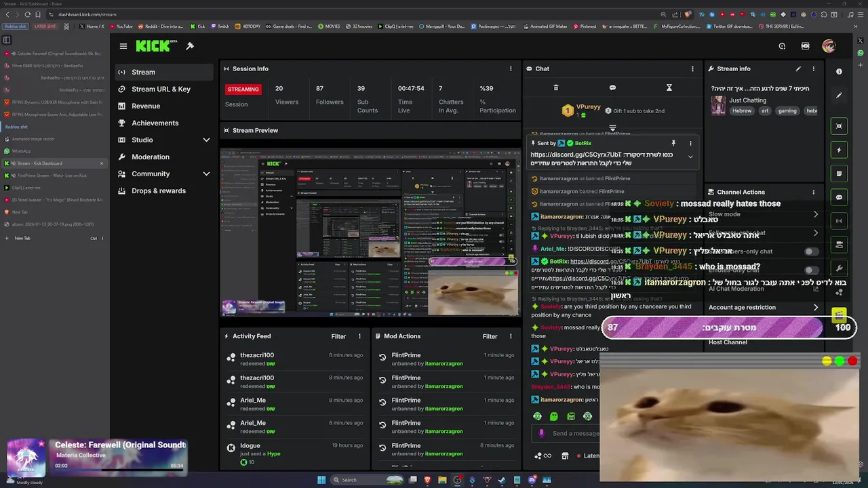Open Session Info three-dot menu
Screen dimensions: 868x488
coord(511,68)
